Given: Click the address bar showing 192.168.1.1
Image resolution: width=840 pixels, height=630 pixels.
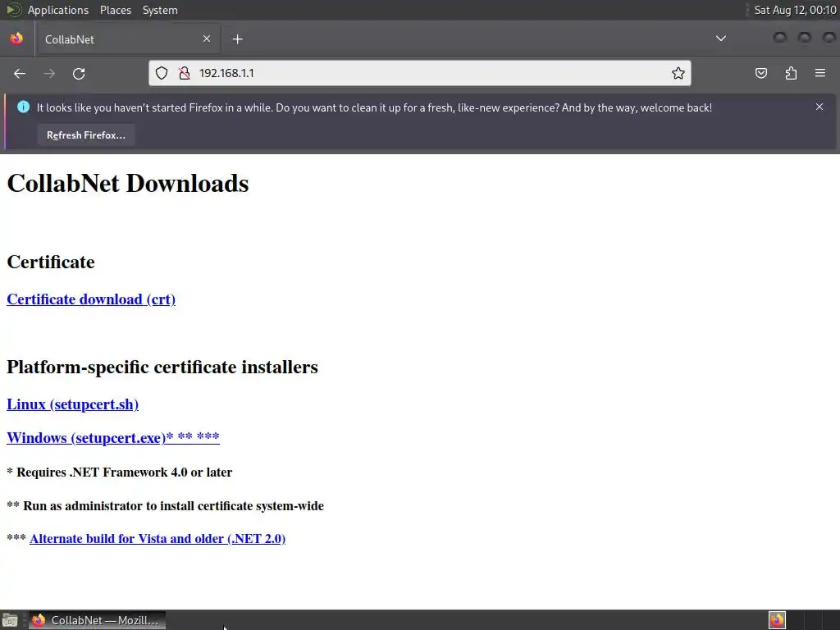Looking at the screenshot, I should 420,73.
